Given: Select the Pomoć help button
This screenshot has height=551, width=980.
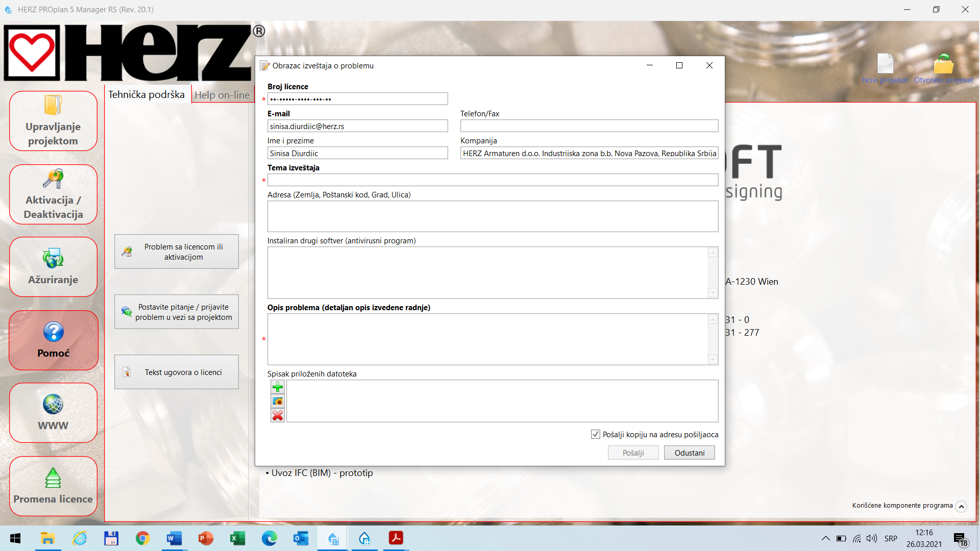Looking at the screenshot, I should pyautogui.click(x=53, y=340).
